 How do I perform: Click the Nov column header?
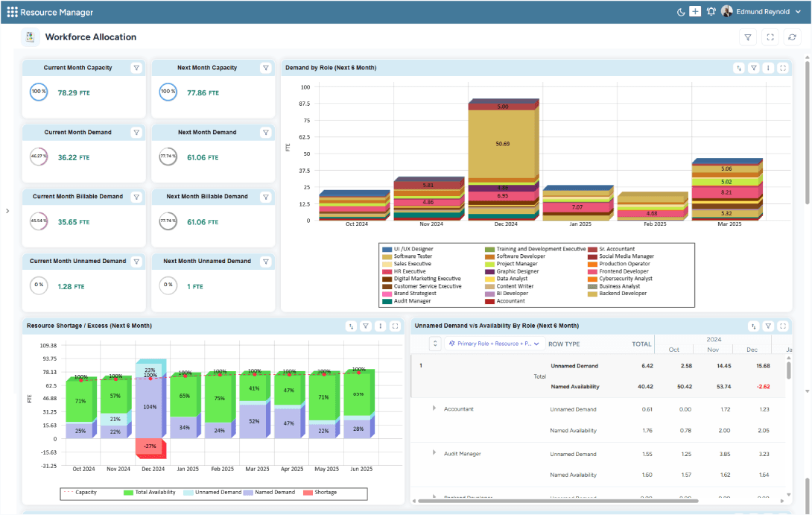(713, 350)
